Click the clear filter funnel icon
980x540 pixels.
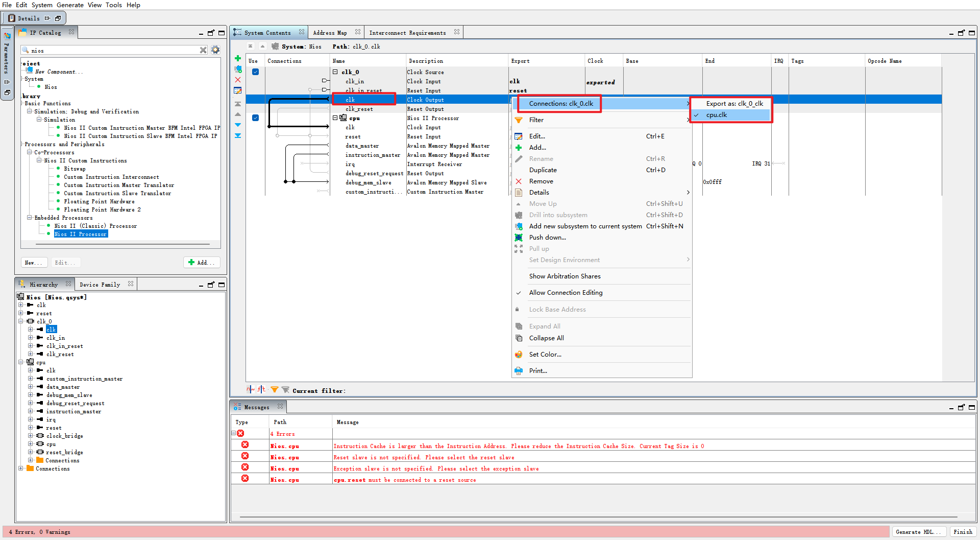(285, 390)
